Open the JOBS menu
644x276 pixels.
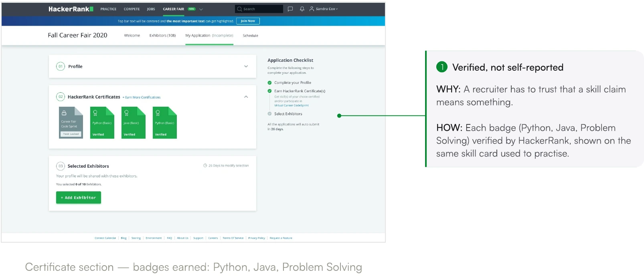(151, 9)
